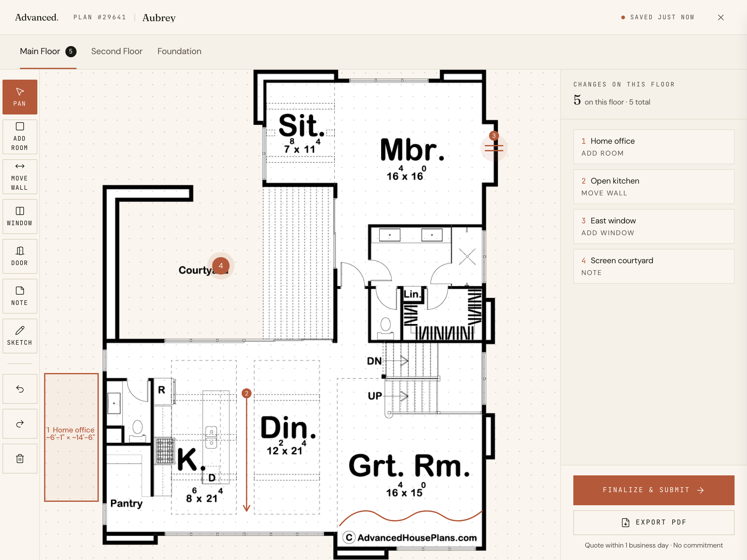Click marker 2 above the kitchen arrow
Screen dimensions: 747x560
coord(247,393)
